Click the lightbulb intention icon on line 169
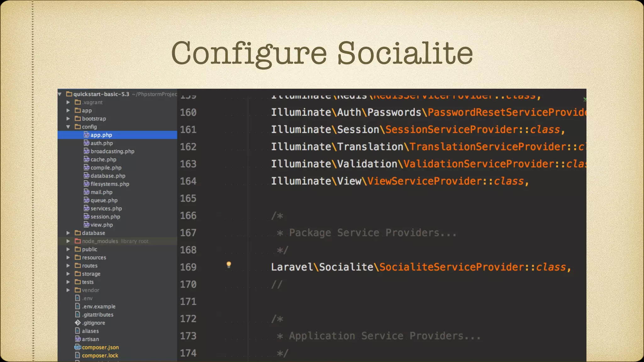This screenshot has width=644, height=362. coord(229,265)
